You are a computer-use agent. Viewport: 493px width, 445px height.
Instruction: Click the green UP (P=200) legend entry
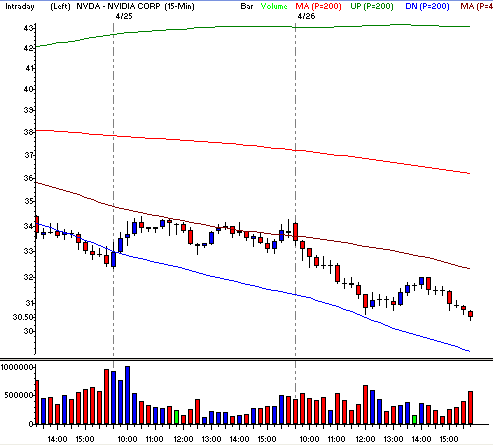(372, 6)
